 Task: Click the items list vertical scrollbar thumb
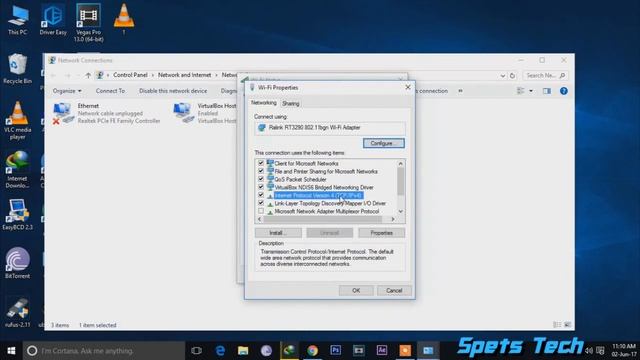point(400,181)
